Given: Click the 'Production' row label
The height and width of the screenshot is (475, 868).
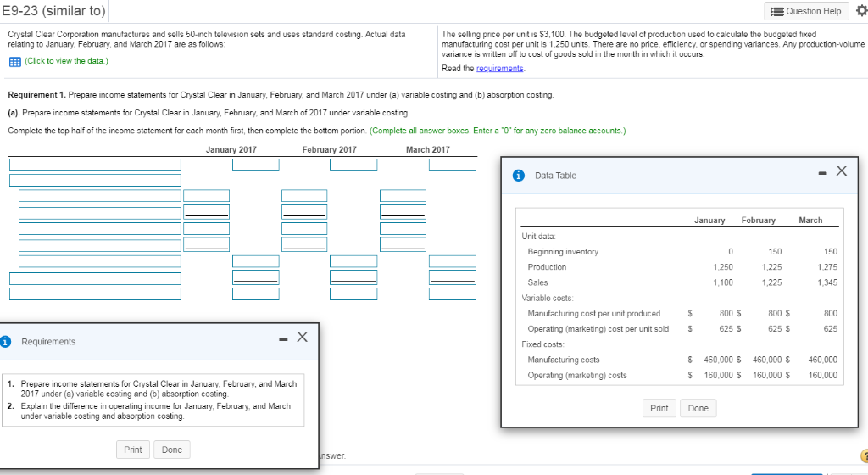Looking at the screenshot, I should tap(547, 267).
